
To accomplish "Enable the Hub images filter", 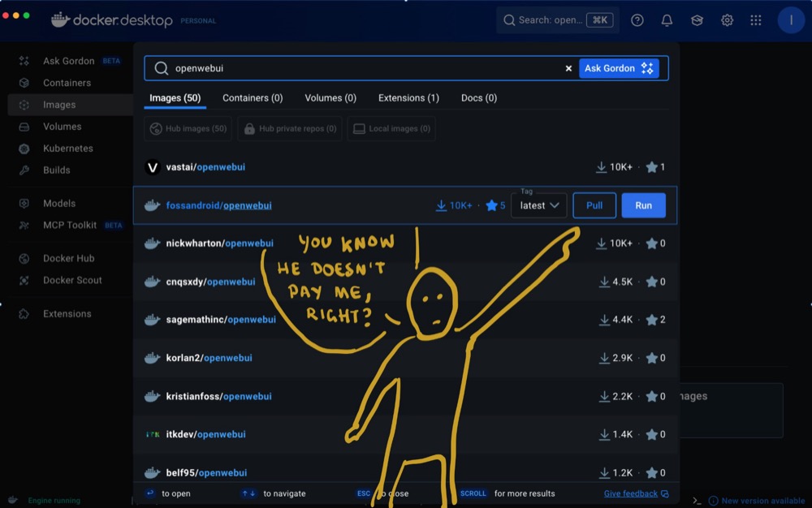I will [188, 128].
